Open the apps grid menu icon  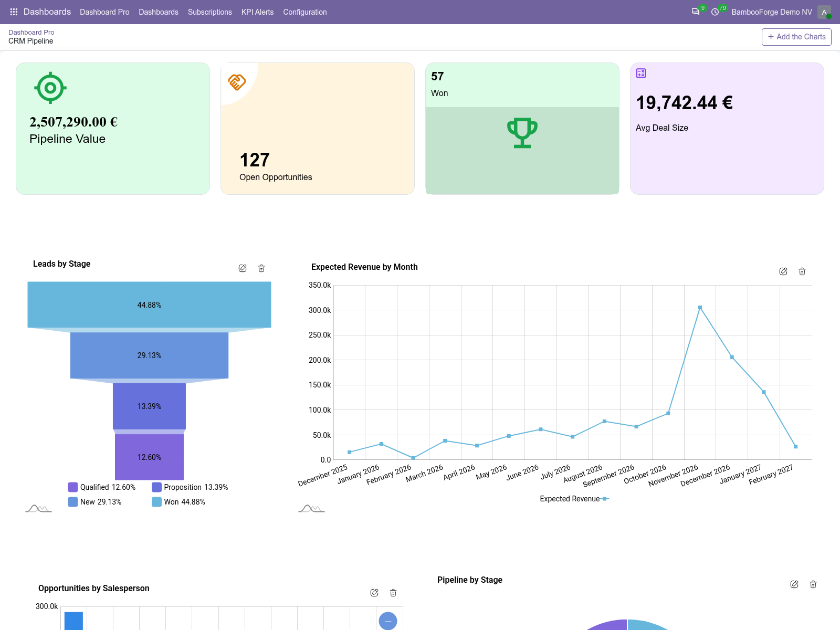14,12
